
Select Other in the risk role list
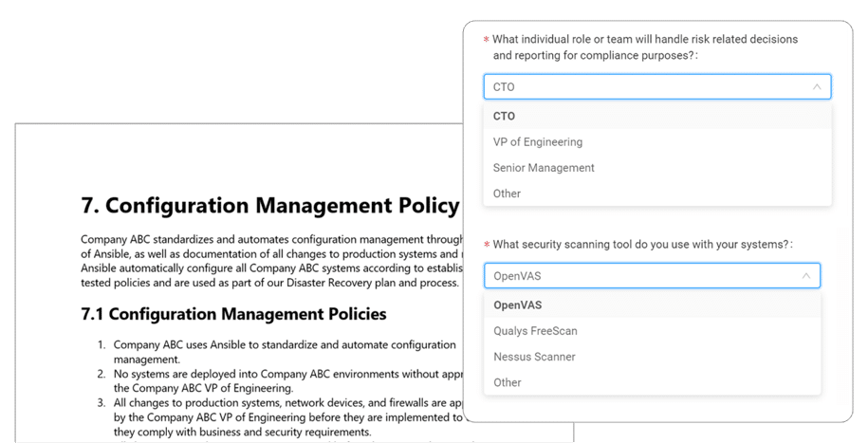coord(657,194)
